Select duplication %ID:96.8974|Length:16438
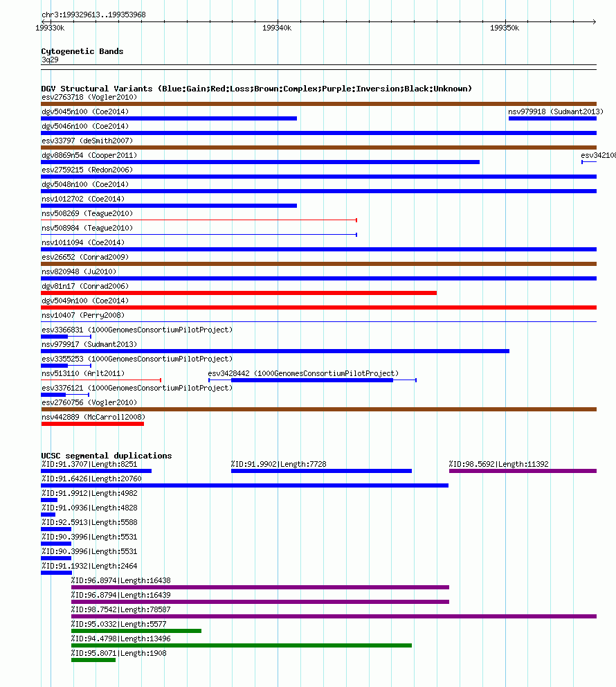616x687 pixels. pyautogui.click(x=121, y=580)
